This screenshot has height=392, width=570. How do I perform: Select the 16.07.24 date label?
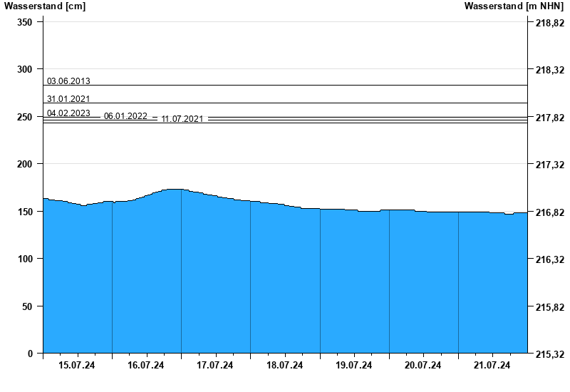[x=146, y=366]
